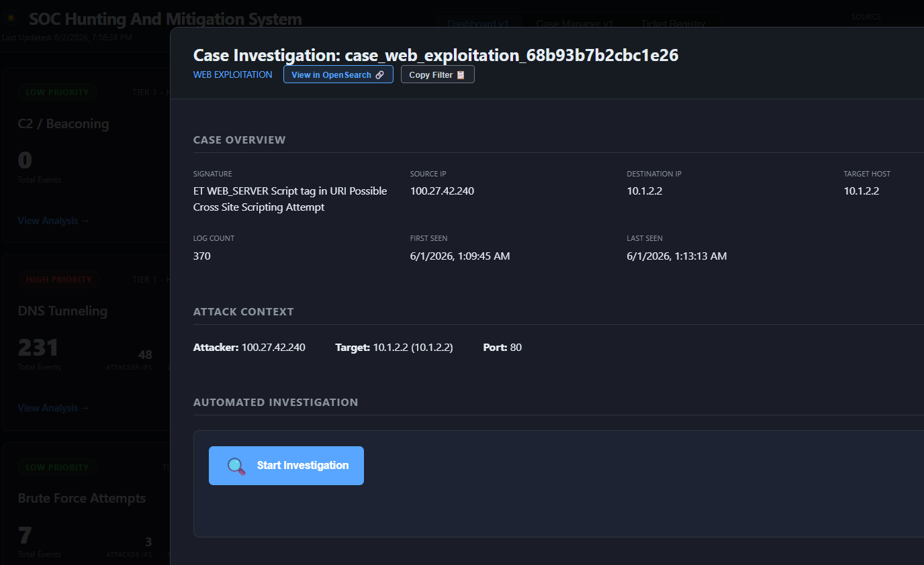Select the WEB EXPLOITATION category label

coord(233,74)
